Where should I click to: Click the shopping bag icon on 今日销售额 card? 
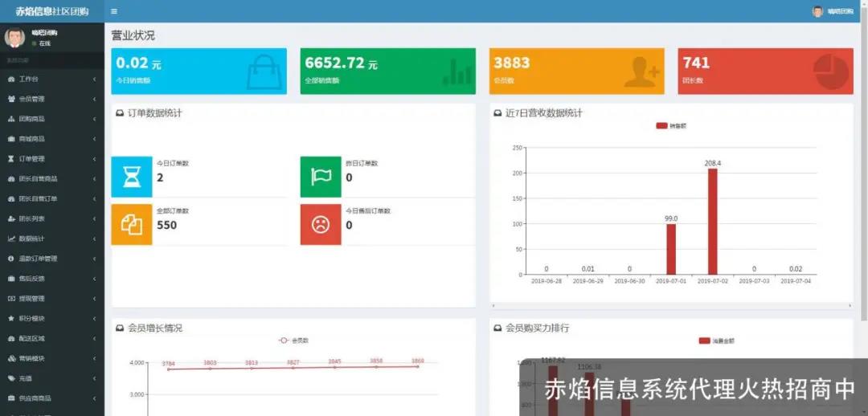264,71
